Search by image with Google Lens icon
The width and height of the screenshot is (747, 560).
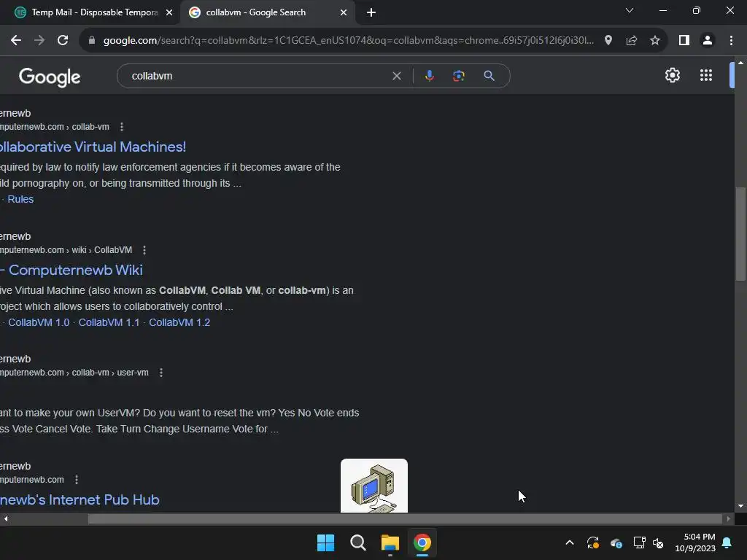click(x=459, y=76)
